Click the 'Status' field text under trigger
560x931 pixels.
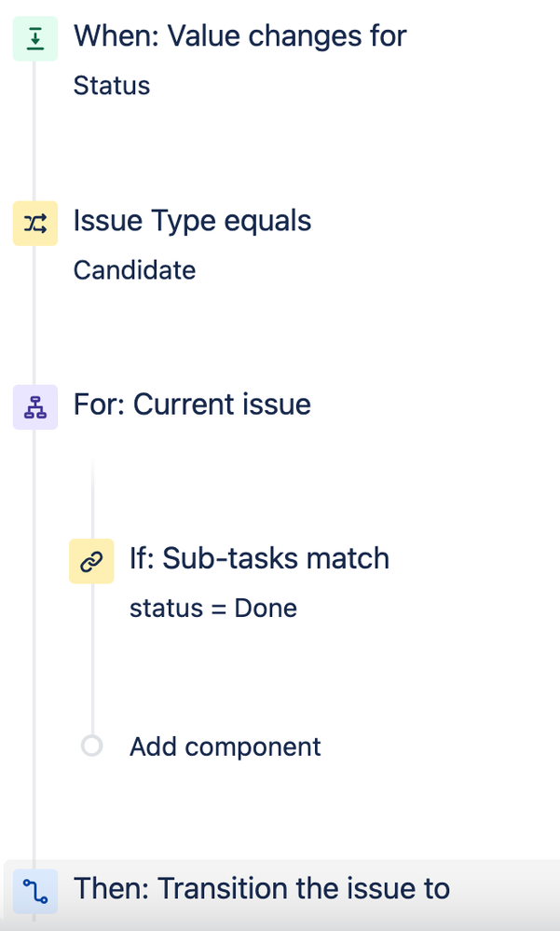coord(111,86)
